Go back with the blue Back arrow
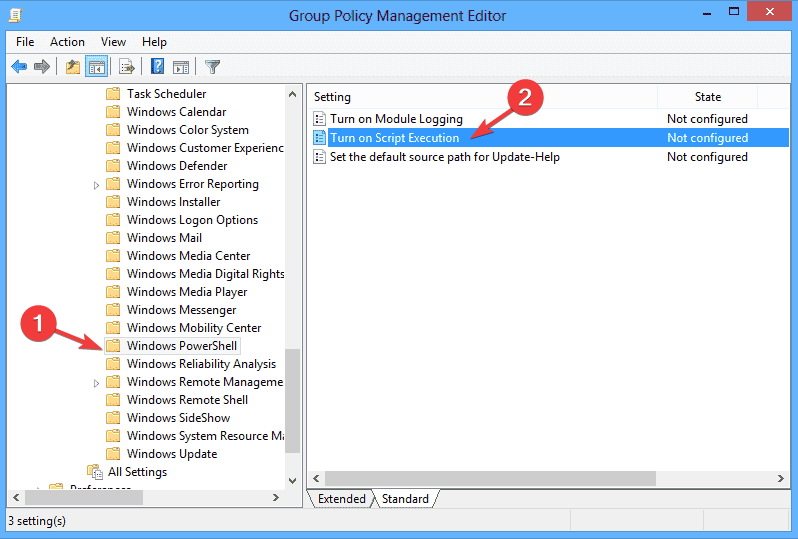The width and height of the screenshot is (798, 539). click(x=19, y=67)
